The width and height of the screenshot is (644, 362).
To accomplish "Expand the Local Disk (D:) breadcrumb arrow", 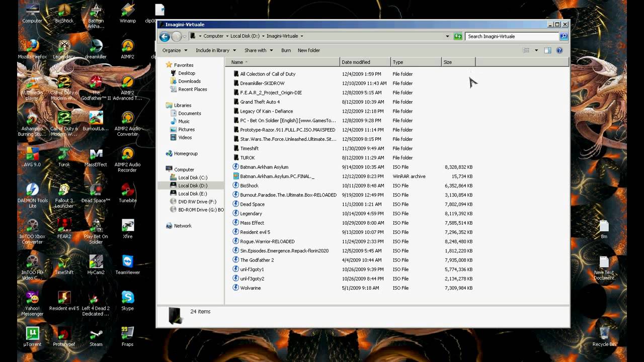I will tap(263, 36).
